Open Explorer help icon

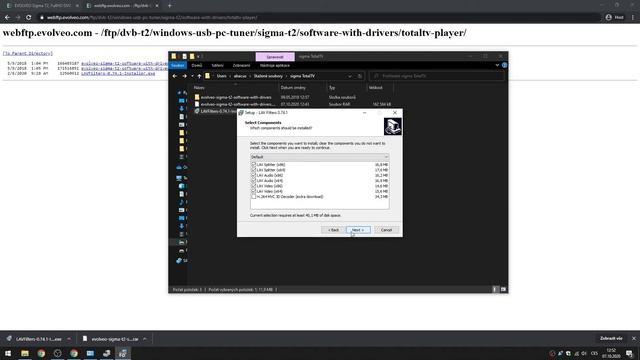pyautogui.click(x=504, y=65)
